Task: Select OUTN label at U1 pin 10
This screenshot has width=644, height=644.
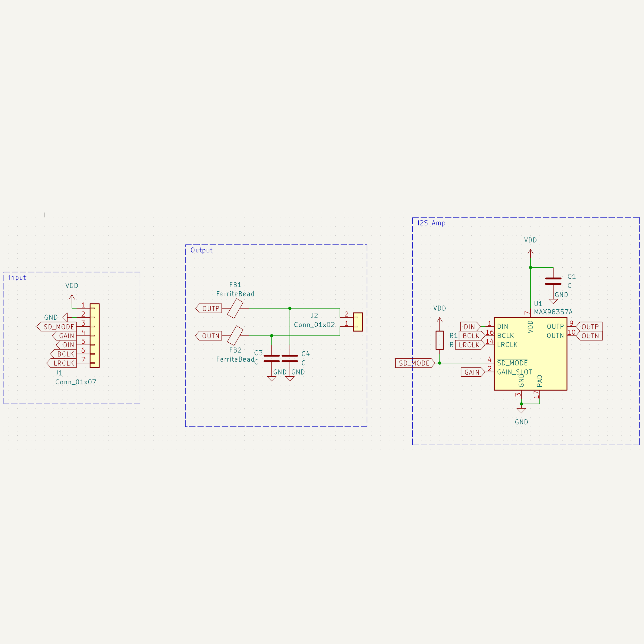Action: [x=589, y=336]
